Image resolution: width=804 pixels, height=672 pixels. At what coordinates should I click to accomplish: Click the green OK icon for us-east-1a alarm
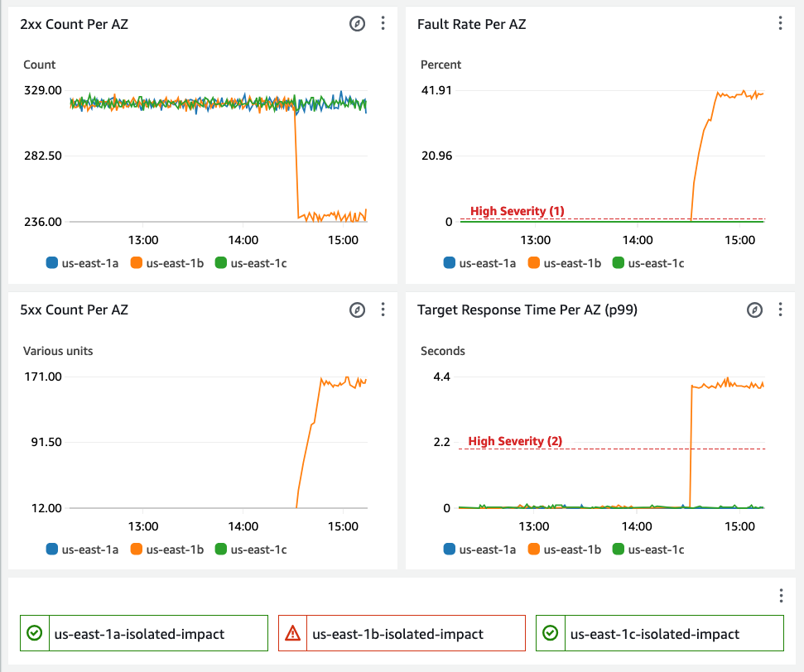click(34, 633)
